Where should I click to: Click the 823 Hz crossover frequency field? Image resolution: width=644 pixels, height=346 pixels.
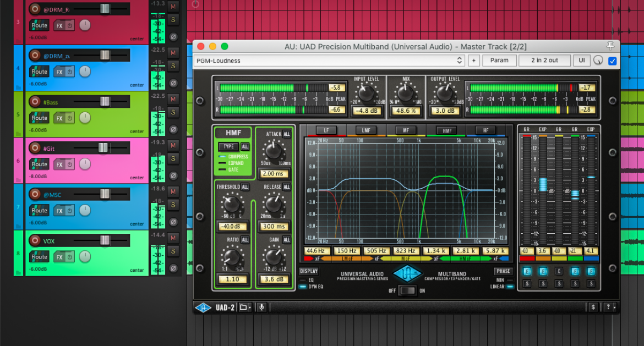click(406, 251)
